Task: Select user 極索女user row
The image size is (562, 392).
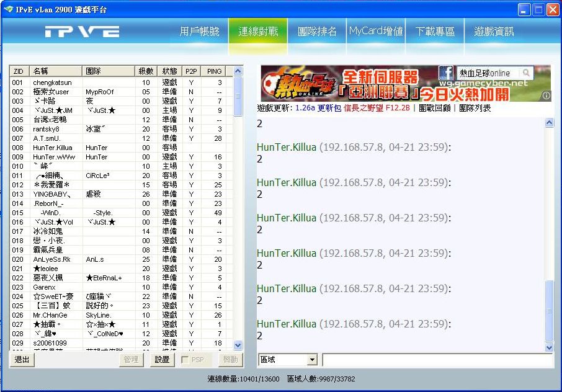Action: coord(121,92)
